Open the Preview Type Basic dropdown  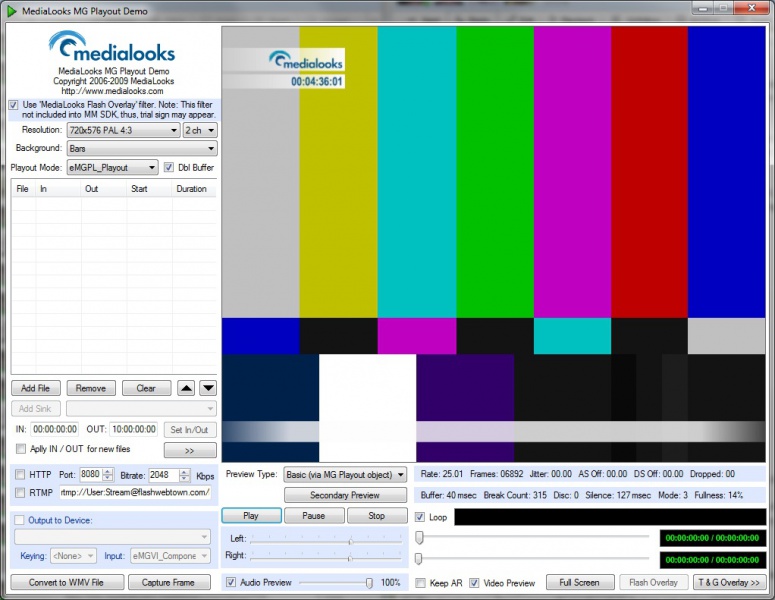coord(345,475)
